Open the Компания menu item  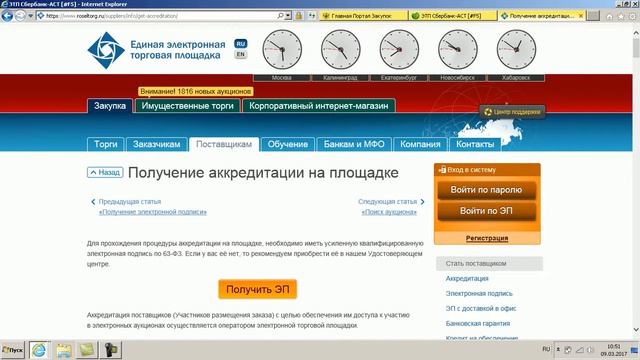pyautogui.click(x=420, y=144)
